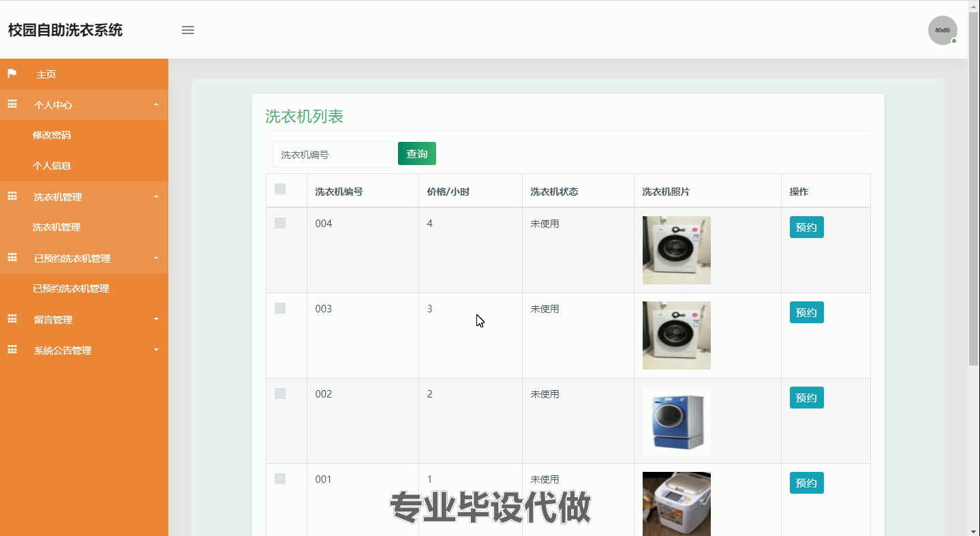The width and height of the screenshot is (980, 536).
Task: Click the scrollbar down arrow
Action: click(974, 531)
